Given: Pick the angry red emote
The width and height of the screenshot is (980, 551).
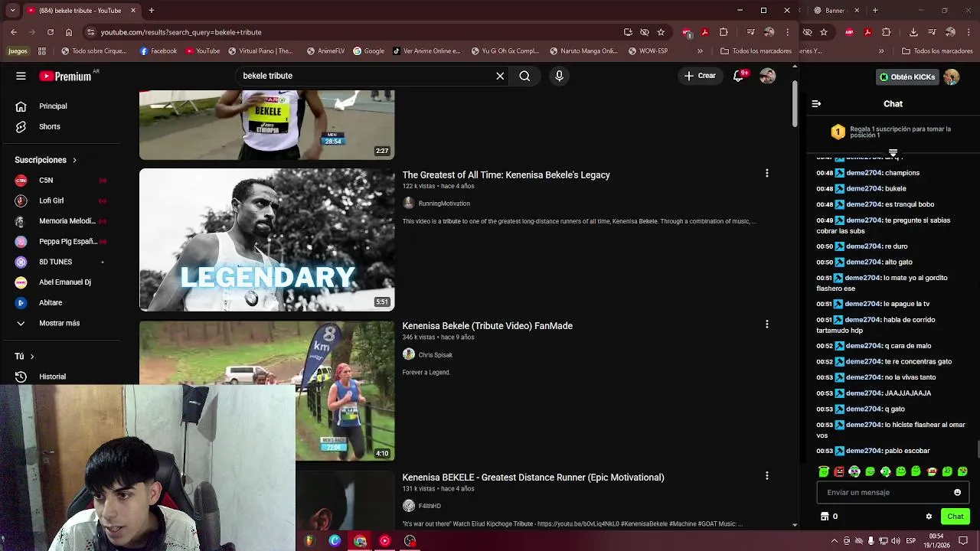Looking at the screenshot, I should pyautogui.click(x=839, y=471).
